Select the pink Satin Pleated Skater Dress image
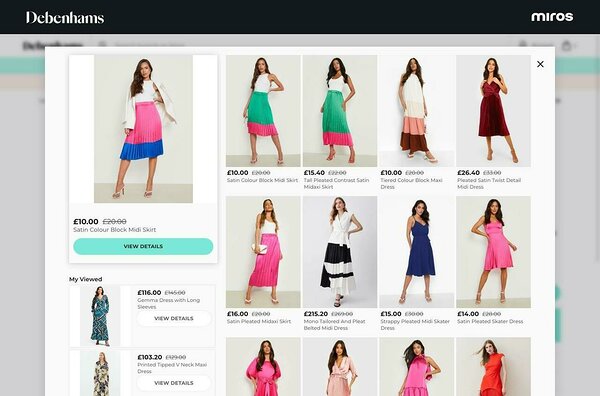 [493, 252]
